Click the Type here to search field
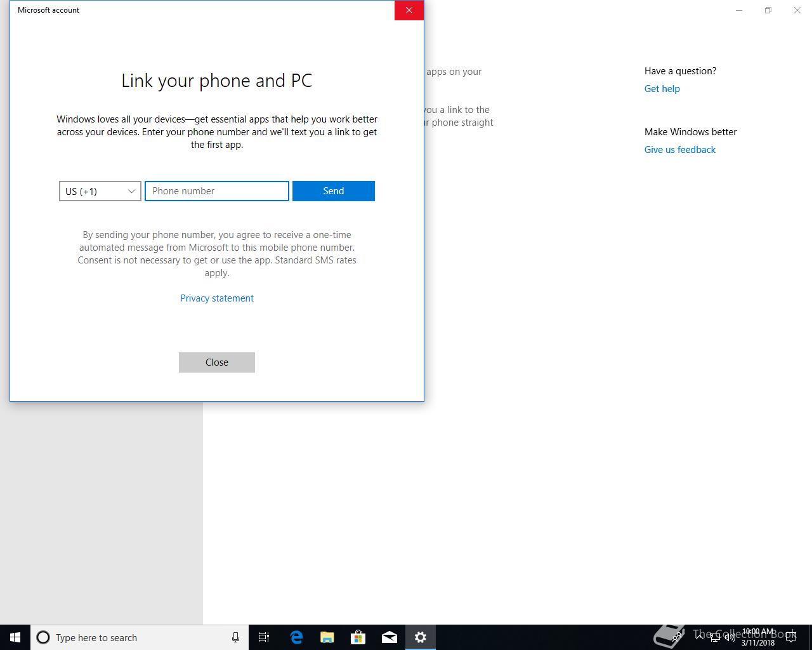 click(140, 637)
